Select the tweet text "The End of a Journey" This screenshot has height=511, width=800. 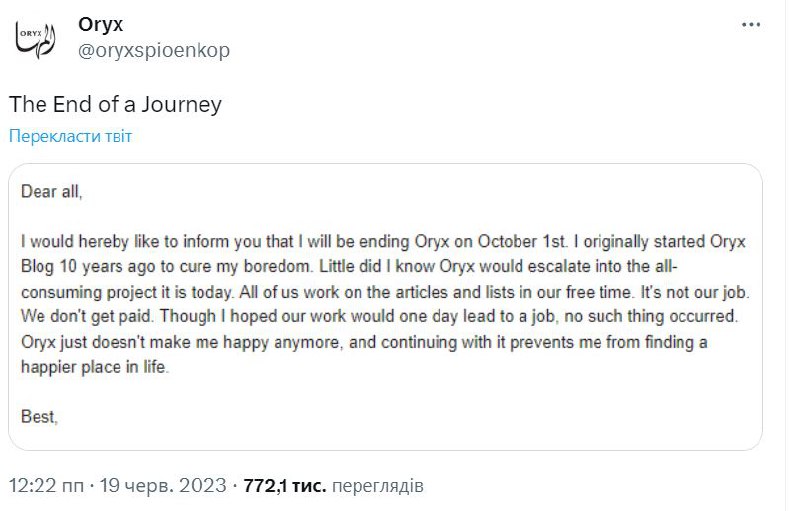(x=115, y=104)
